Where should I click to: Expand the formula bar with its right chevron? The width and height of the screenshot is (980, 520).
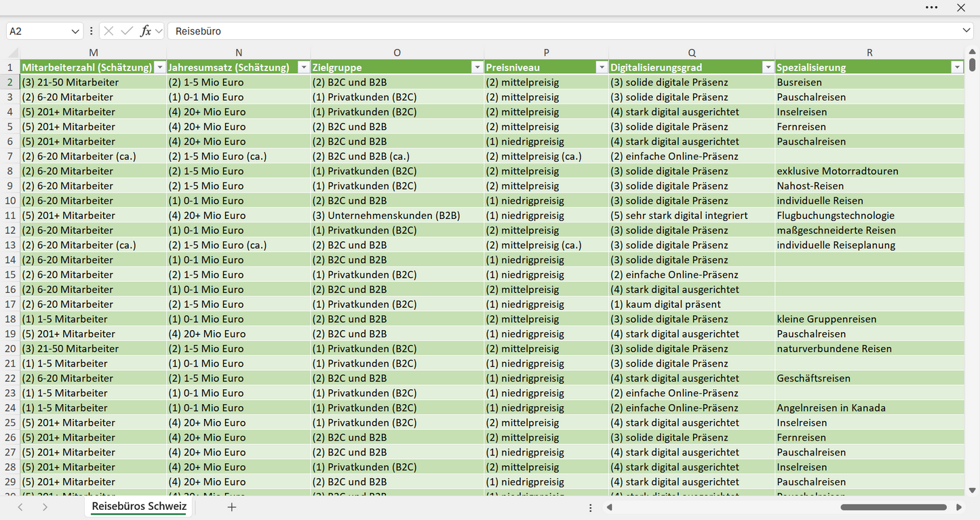pyautogui.click(x=966, y=31)
